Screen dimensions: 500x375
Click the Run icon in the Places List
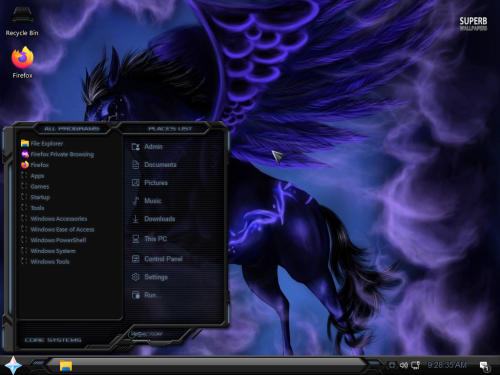136,295
